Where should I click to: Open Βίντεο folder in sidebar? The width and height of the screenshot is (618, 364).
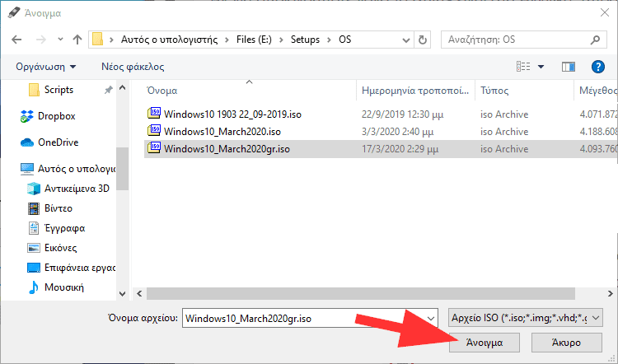pyautogui.click(x=50, y=208)
